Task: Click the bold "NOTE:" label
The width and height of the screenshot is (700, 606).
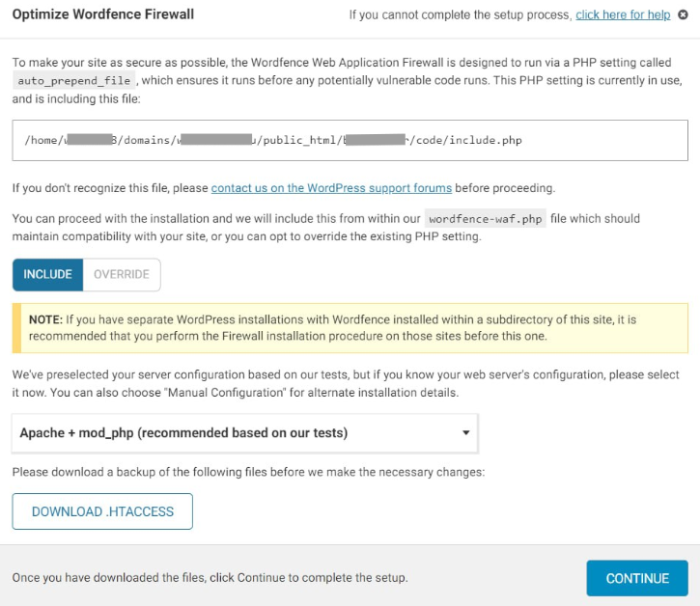Action: [45, 319]
